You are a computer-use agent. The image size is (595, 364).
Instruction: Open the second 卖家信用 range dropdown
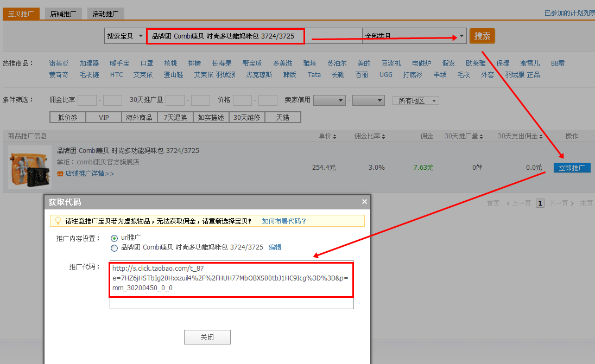coord(369,100)
